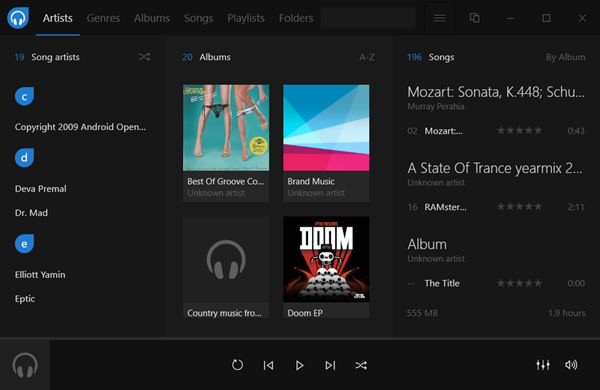This screenshot has height=390, width=600.
Task: Rate the Mozart song with stars
Action: tap(519, 131)
